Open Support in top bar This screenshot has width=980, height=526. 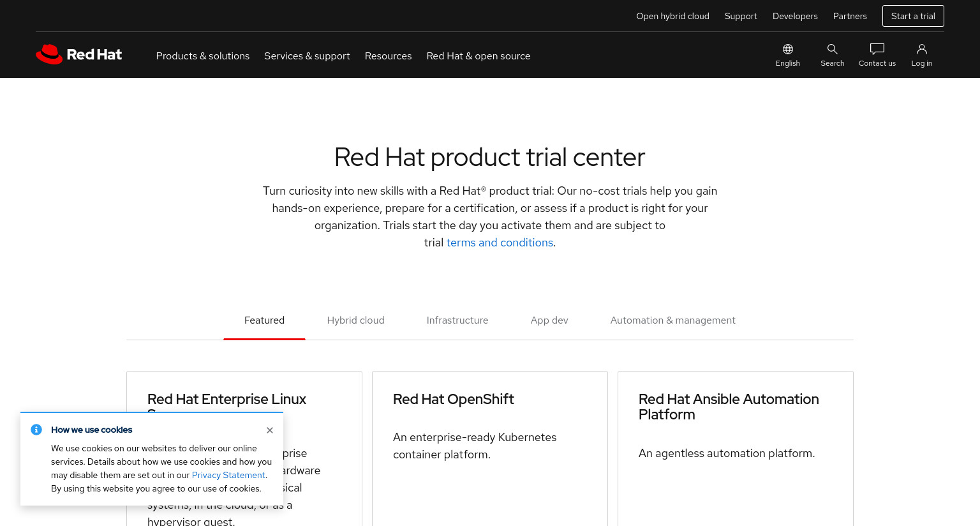pos(741,16)
